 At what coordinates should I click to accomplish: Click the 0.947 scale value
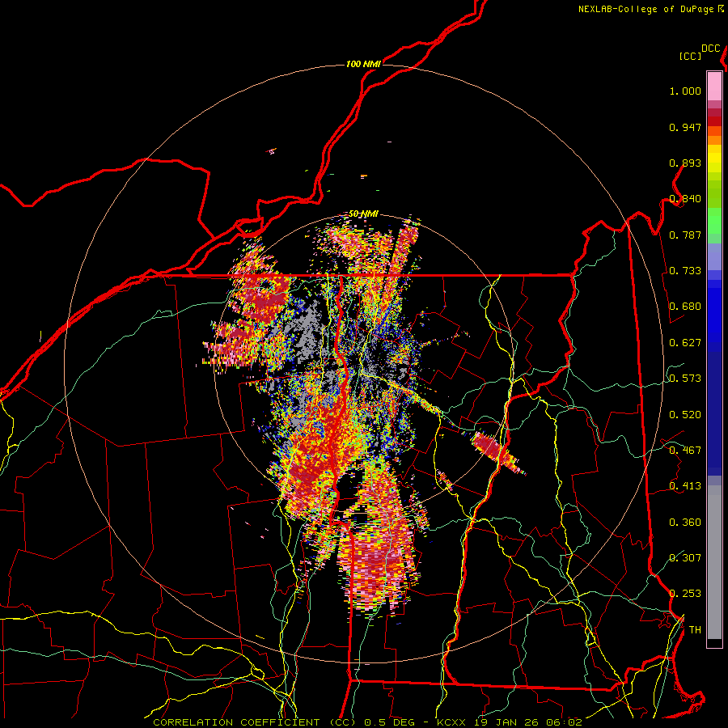(685, 127)
